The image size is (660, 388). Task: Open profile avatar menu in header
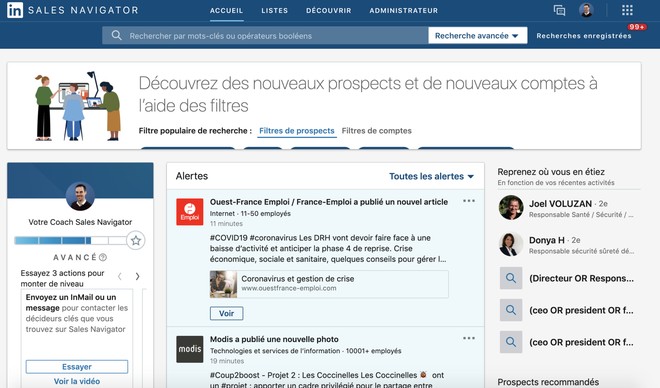586,10
